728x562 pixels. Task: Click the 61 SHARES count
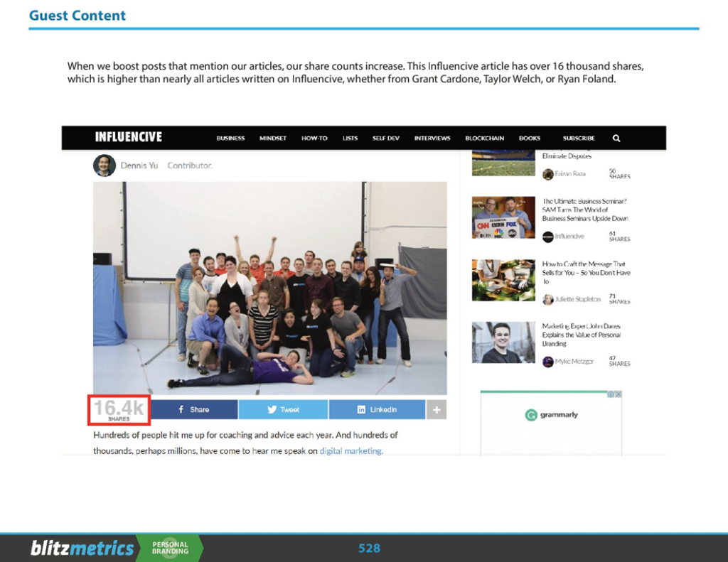(x=619, y=236)
